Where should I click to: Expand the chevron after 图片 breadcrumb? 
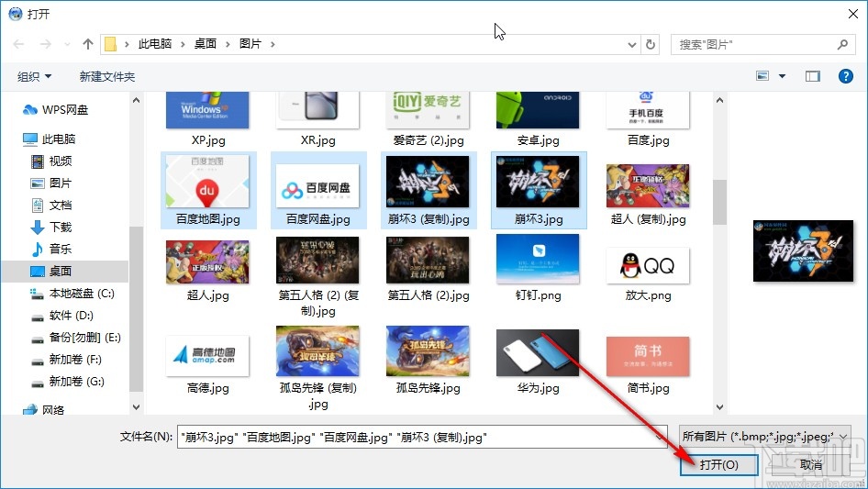pyautogui.click(x=273, y=44)
